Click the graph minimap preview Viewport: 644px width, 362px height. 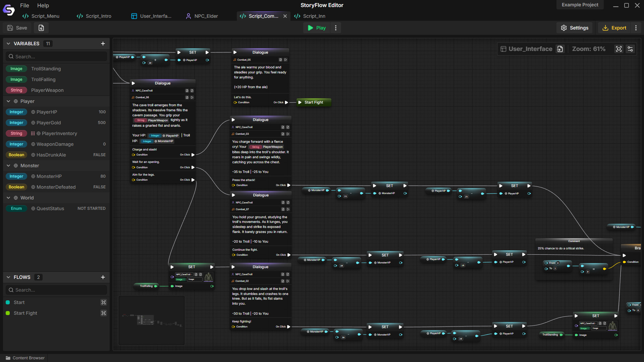[152, 320]
